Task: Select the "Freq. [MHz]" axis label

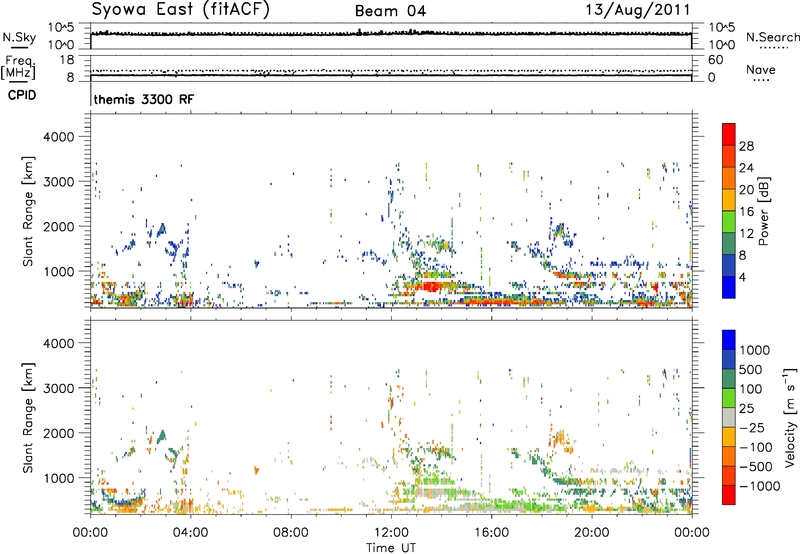Action: (18, 67)
